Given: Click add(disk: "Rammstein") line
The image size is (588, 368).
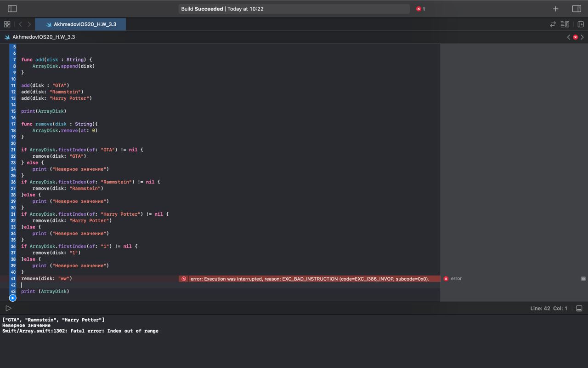Looking at the screenshot, I should pos(52,92).
